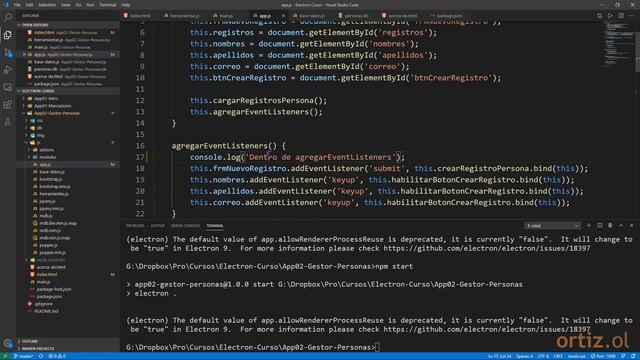
Task: Expand the img folder
Action: [40, 135]
